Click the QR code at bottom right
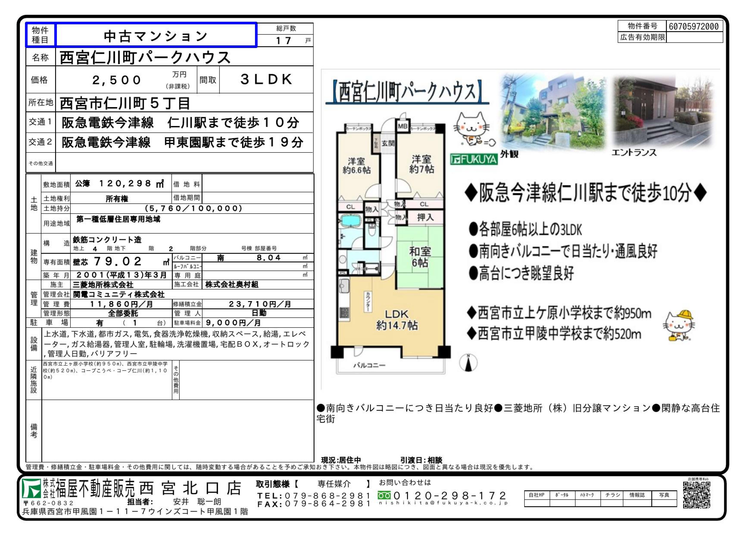 [696, 495]
